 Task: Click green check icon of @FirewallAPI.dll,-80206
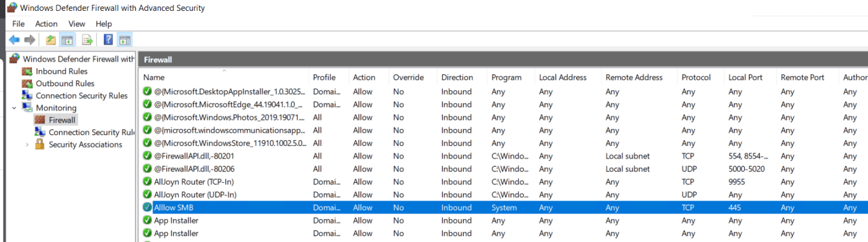coord(147,169)
